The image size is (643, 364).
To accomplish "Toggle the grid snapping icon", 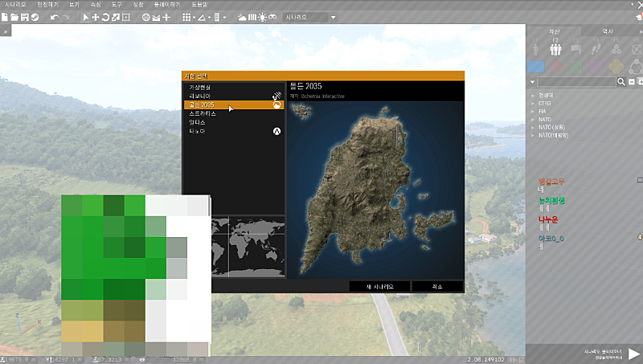I will pos(186,17).
